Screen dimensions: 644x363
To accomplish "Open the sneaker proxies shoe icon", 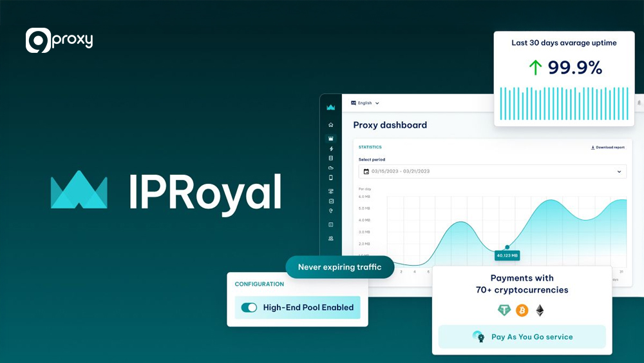I will click(x=330, y=168).
